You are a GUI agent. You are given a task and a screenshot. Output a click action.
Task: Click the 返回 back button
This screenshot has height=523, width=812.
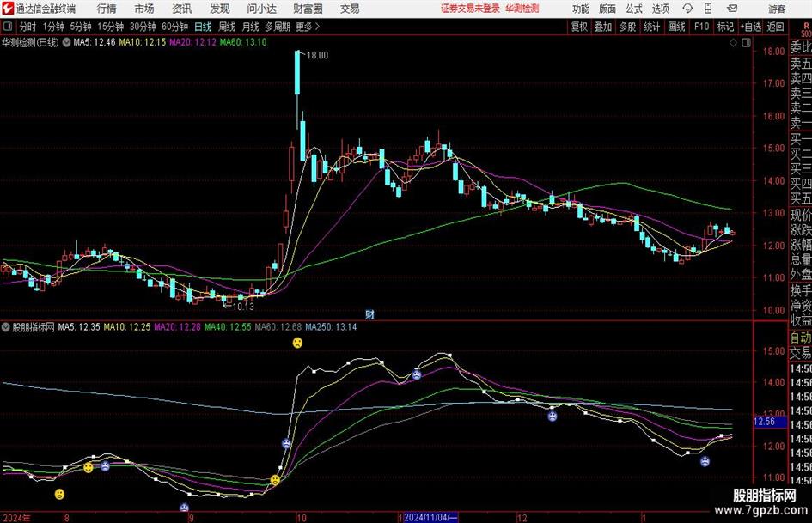tap(775, 27)
